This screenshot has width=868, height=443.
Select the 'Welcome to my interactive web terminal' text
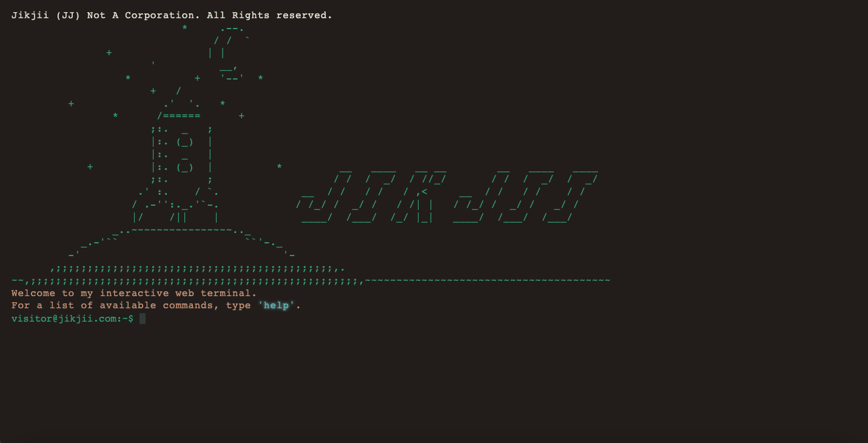[x=133, y=293]
